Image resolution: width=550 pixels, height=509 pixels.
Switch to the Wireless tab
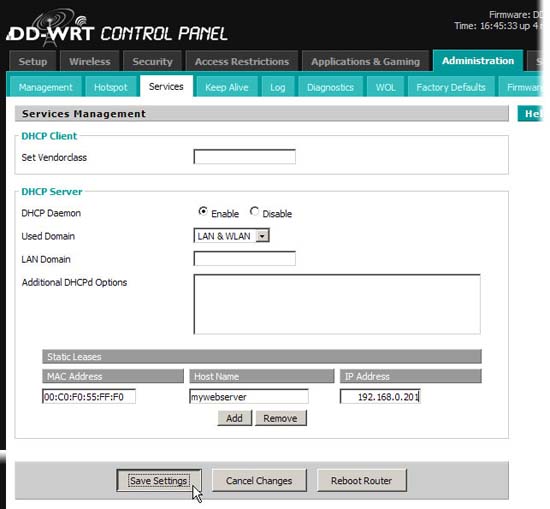(x=90, y=61)
